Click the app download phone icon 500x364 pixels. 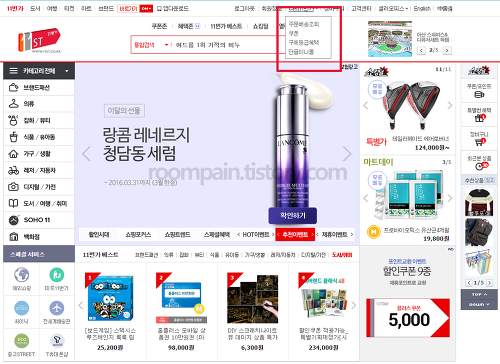point(159,8)
